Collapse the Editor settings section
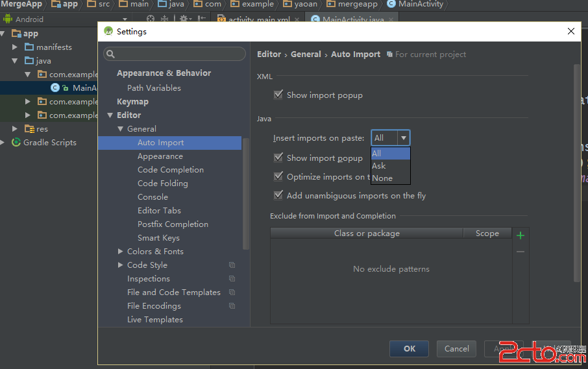 pos(110,115)
